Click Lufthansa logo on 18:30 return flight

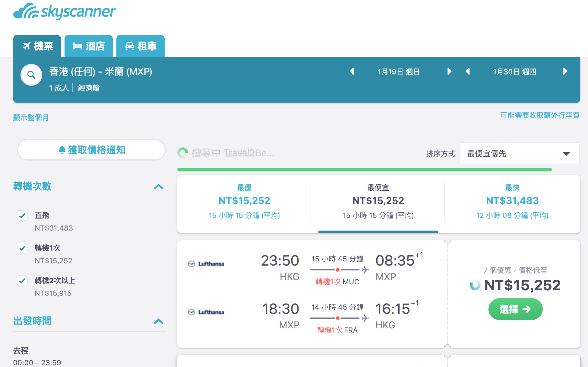(206, 312)
